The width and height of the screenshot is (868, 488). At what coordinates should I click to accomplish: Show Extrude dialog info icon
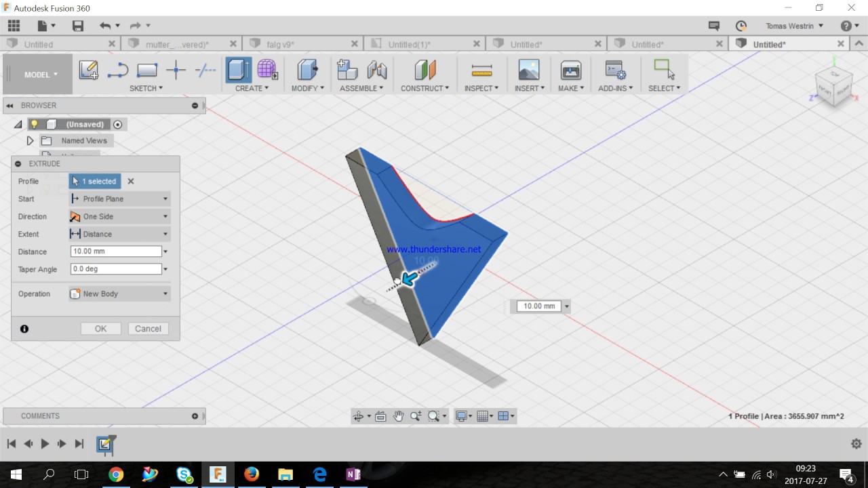tap(24, 329)
